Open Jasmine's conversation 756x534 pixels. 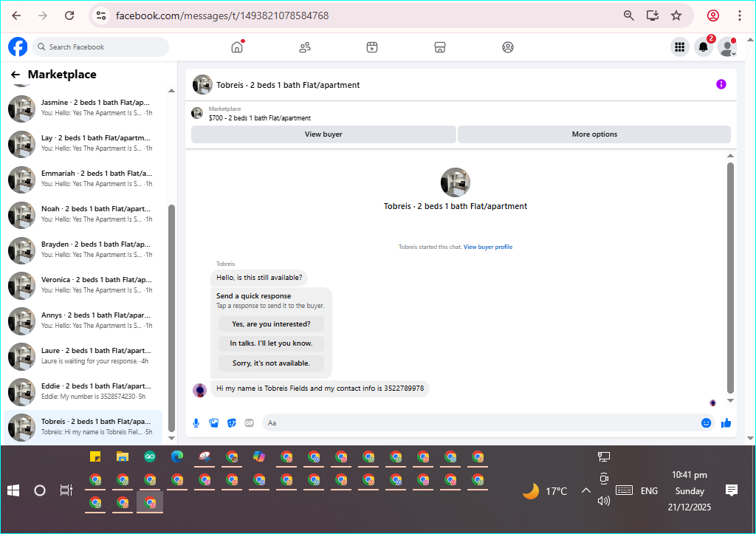pos(83,108)
